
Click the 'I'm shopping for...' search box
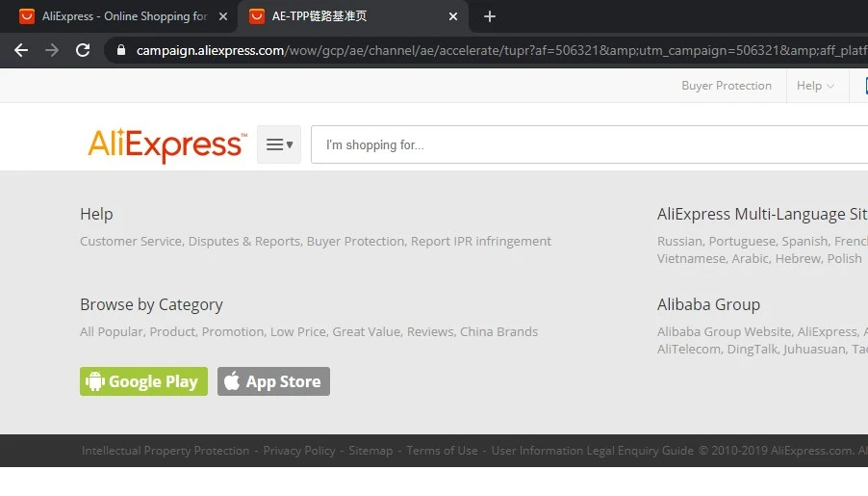tap(590, 144)
